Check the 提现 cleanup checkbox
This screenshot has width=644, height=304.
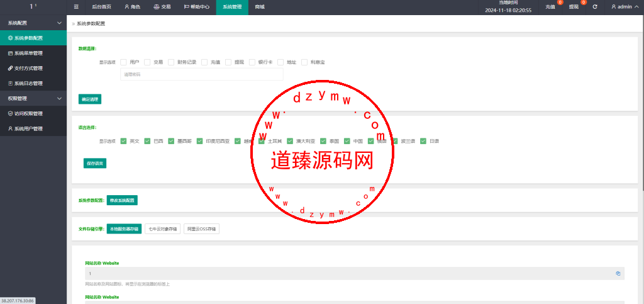(x=228, y=62)
